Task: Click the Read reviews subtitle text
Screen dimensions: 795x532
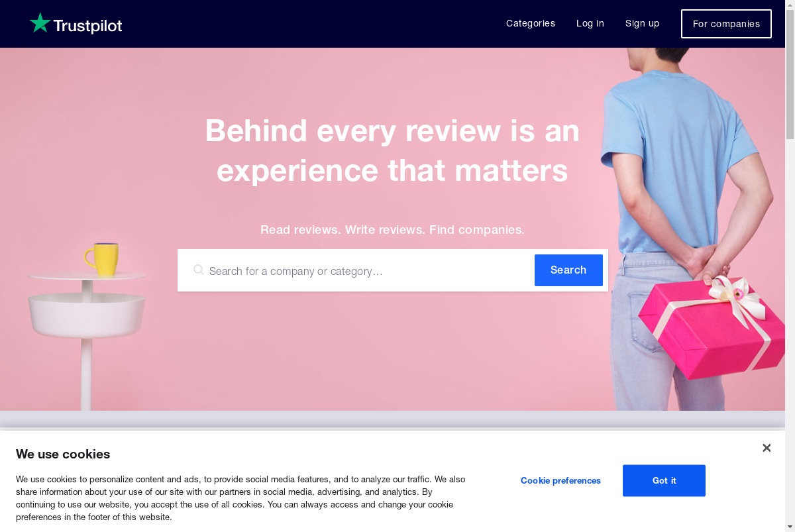Action: tap(392, 230)
